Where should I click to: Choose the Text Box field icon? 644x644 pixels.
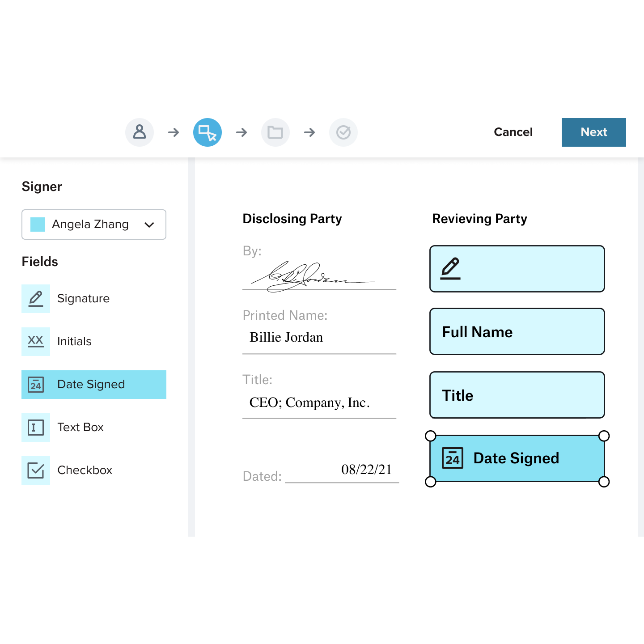36,428
